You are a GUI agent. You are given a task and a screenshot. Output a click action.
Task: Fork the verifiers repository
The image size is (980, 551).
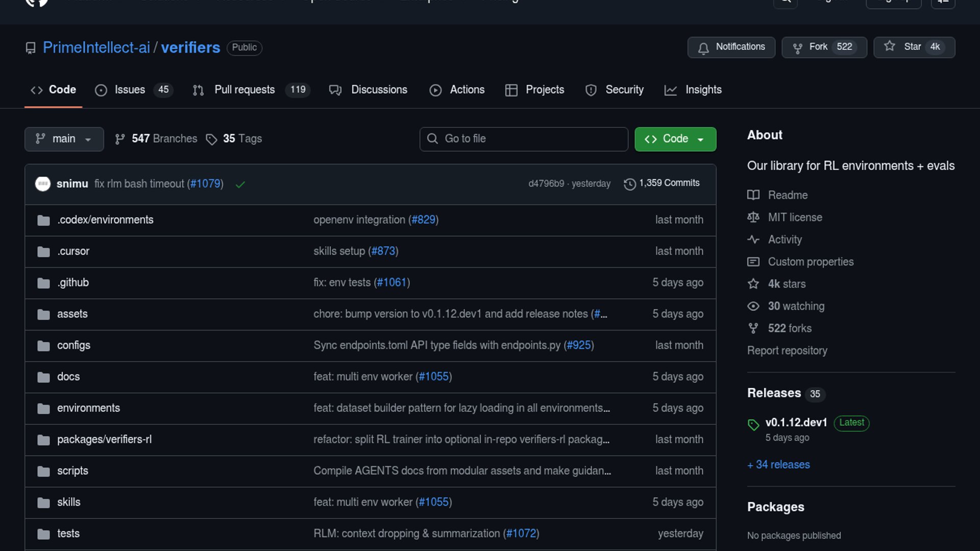coord(823,47)
